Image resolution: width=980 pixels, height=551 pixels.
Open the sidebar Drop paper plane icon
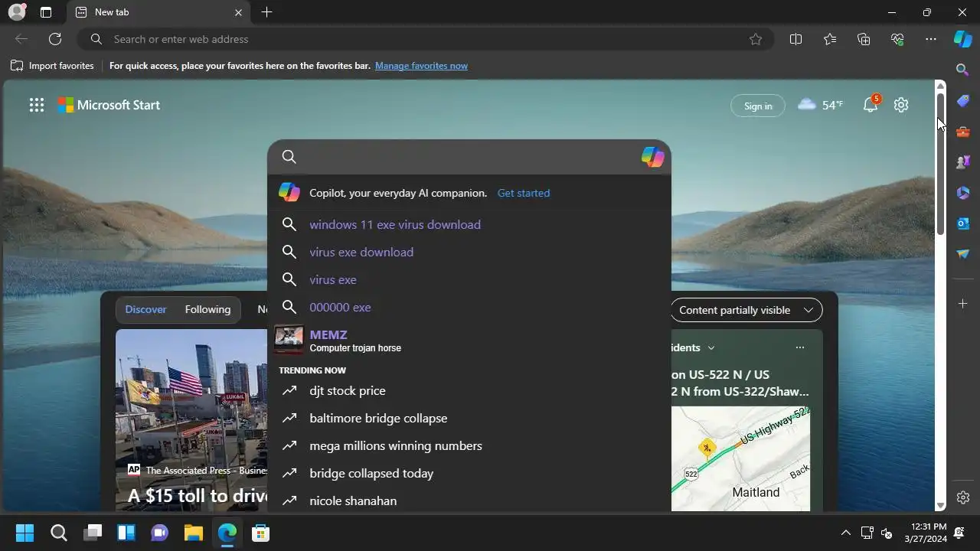tap(963, 253)
